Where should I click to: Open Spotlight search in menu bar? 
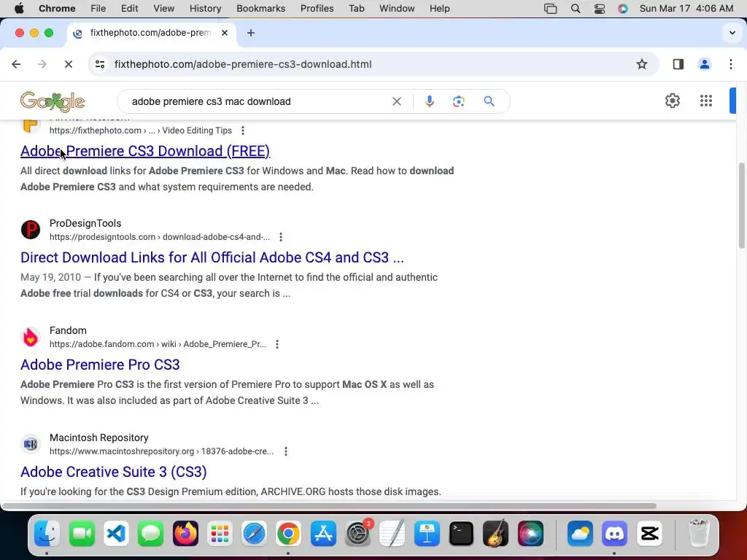575,9
